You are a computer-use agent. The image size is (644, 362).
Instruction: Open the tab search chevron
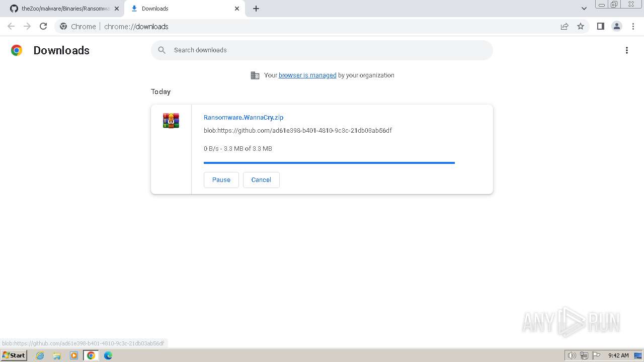click(x=584, y=9)
